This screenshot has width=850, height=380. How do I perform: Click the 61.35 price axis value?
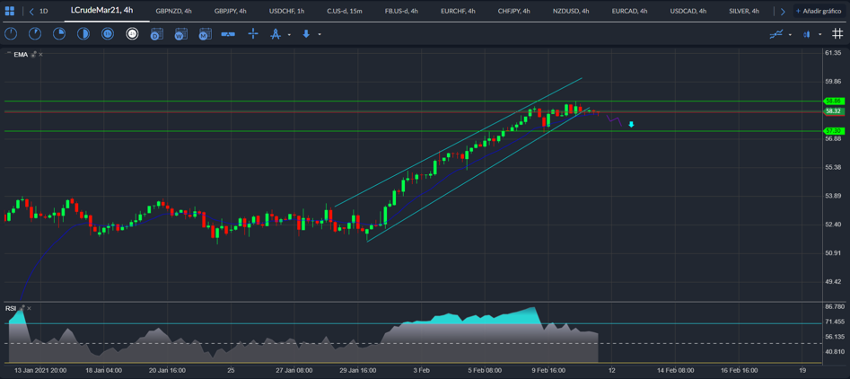pyautogui.click(x=833, y=53)
